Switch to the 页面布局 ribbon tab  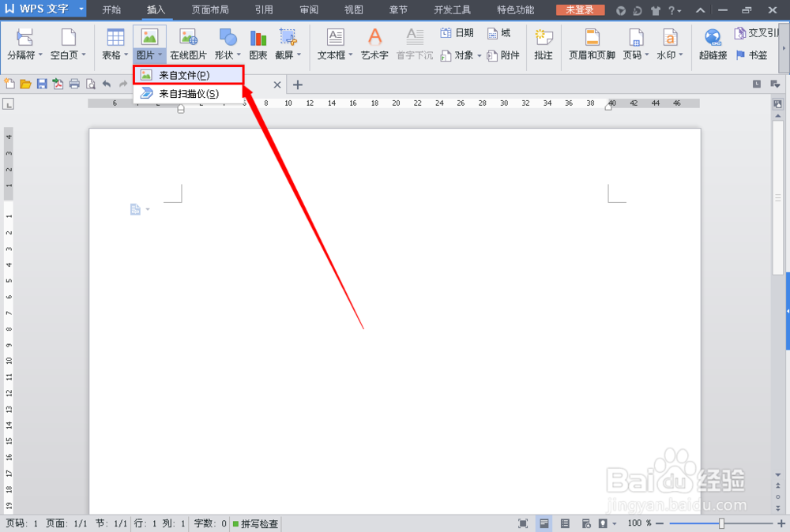coord(209,10)
